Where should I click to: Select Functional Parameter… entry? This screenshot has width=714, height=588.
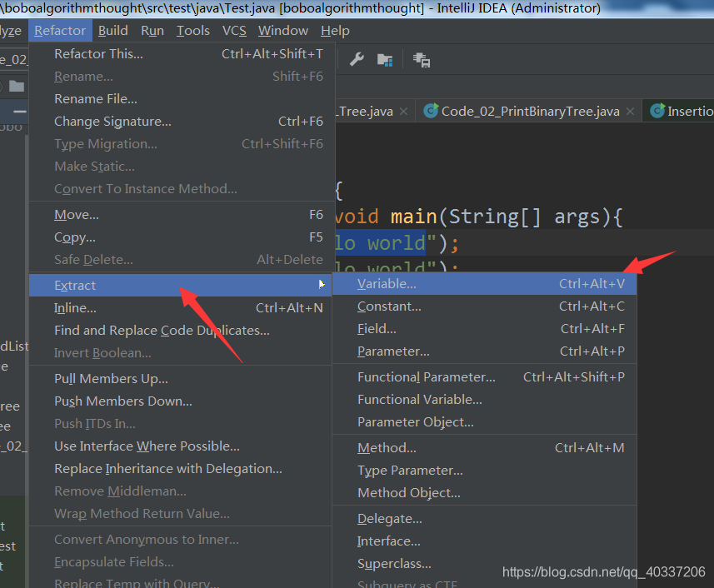485,377
